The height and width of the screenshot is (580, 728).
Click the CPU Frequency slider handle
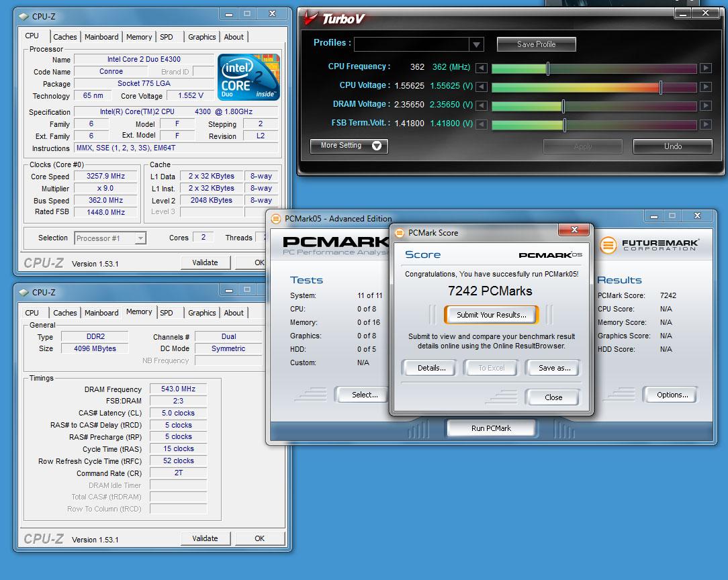pos(548,68)
